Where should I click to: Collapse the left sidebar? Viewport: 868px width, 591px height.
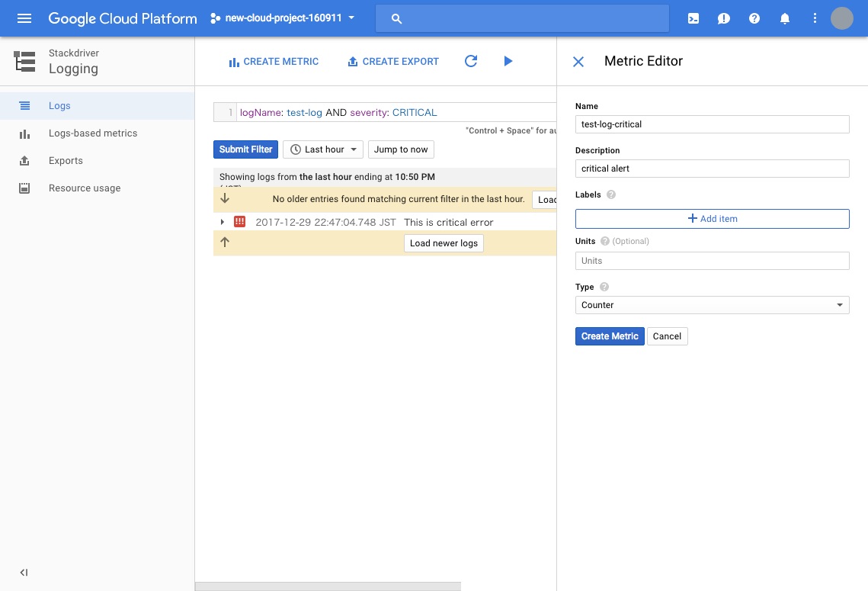(24, 572)
